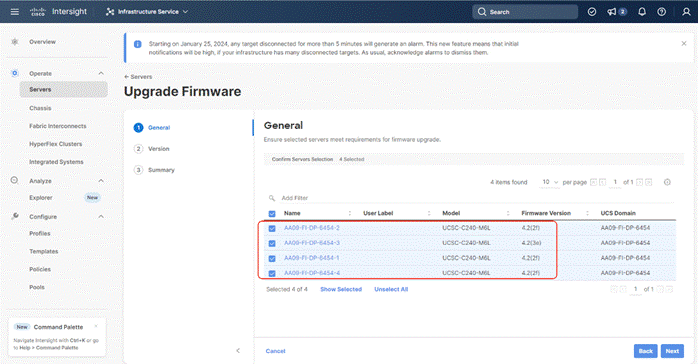Sort by the Firmware Version column header
Image resolution: width=698 pixels, height=364 pixels.
pyautogui.click(x=546, y=213)
